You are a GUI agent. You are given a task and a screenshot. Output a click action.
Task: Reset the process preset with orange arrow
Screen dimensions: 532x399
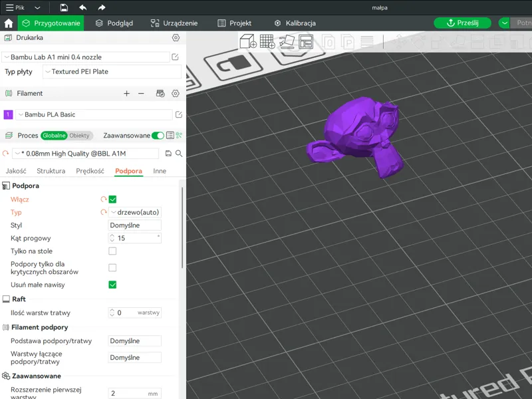tap(5, 154)
